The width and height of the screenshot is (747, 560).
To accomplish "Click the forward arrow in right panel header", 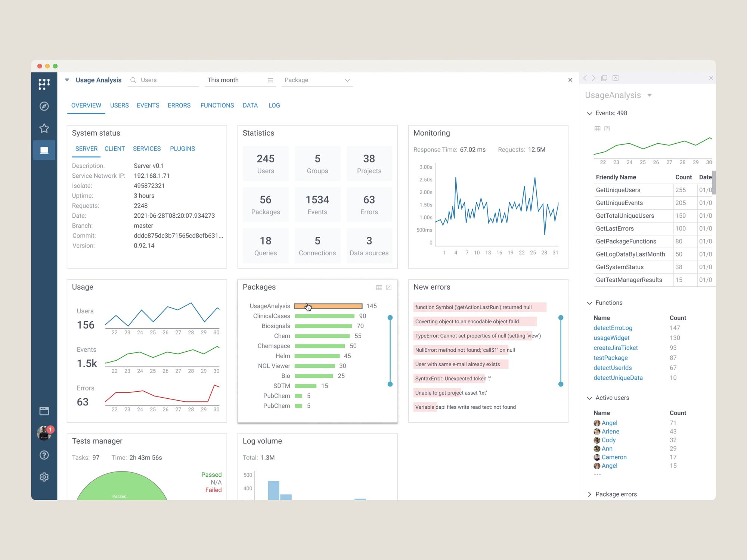I will coord(594,78).
